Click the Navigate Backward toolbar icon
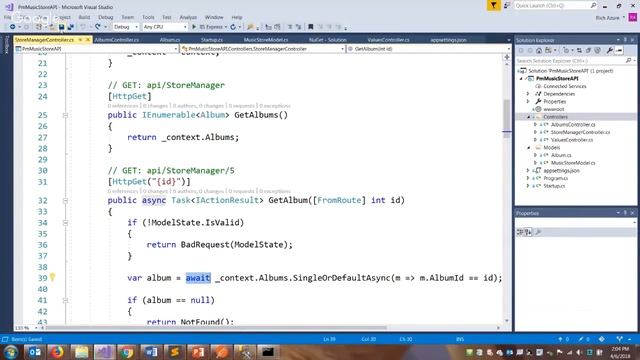640x360 pixels. point(13,27)
